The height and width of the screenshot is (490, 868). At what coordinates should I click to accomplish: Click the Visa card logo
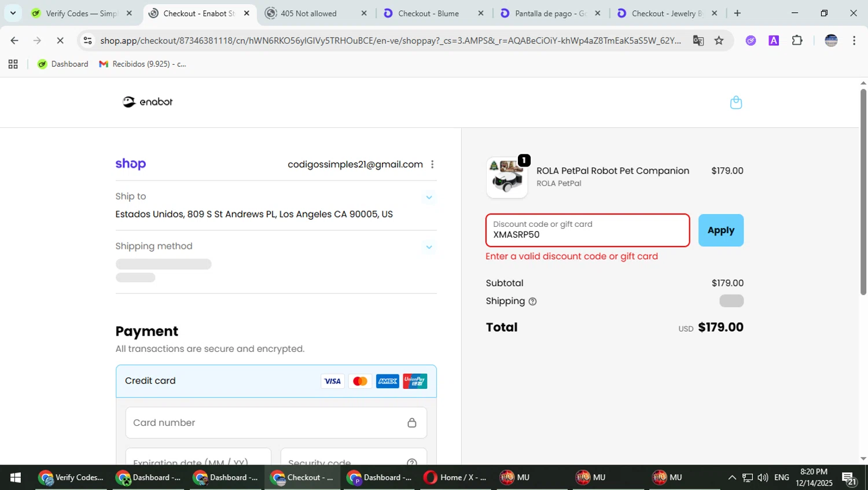point(333,381)
